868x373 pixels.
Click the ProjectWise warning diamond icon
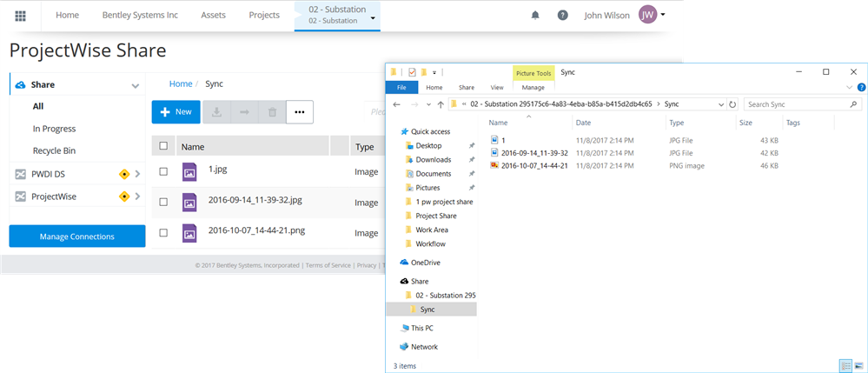click(124, 196)
